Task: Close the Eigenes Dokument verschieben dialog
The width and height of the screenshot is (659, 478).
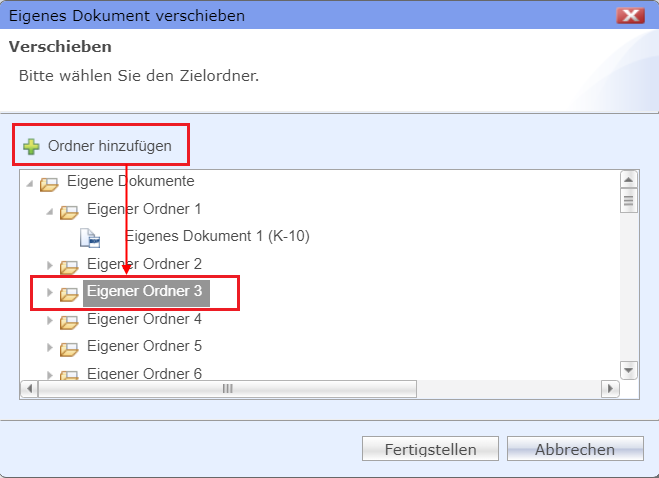Action: [630, 16]
